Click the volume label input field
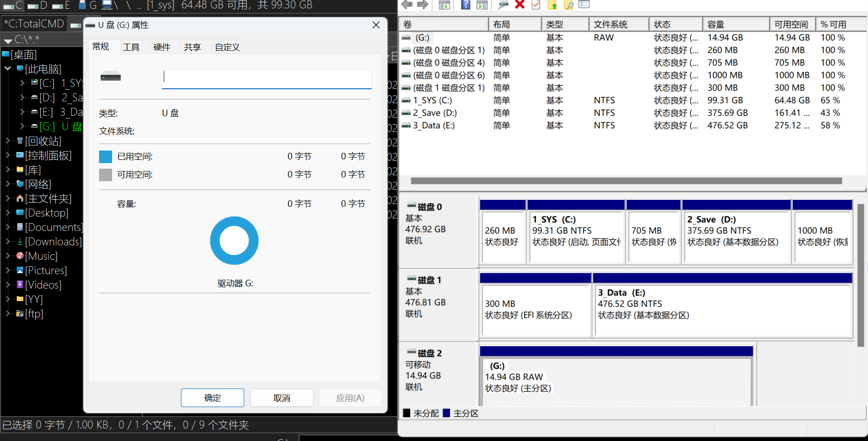 (x=267, y=79)
